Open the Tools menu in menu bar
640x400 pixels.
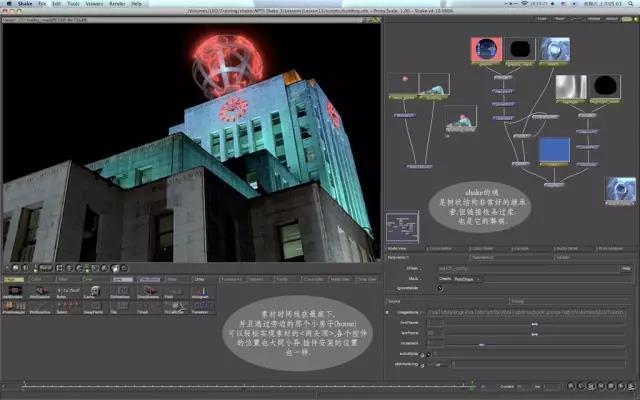point(73,4)
